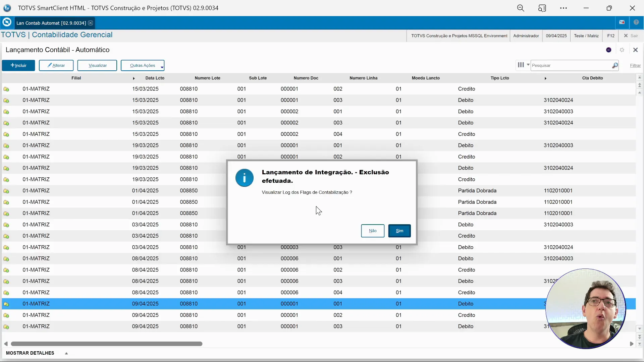Click the magnifier search icon
The image size is (644, 362).
coord(615,65)
